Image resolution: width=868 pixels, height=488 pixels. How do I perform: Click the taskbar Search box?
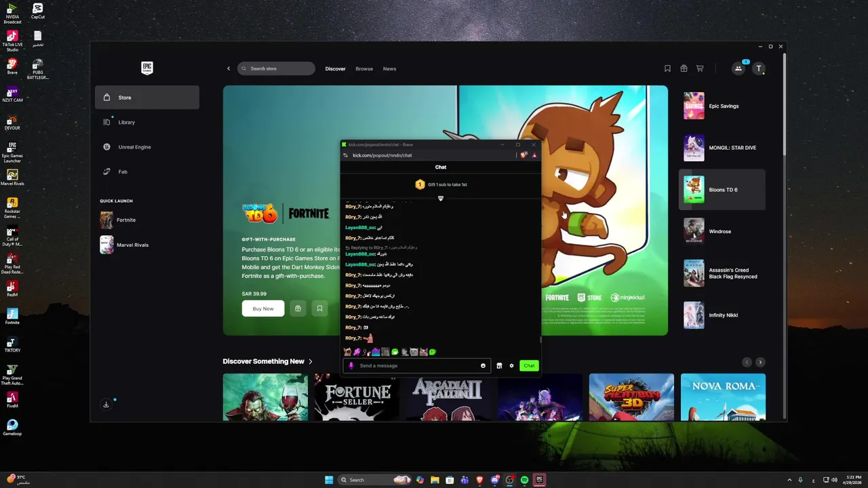point(374,480)
